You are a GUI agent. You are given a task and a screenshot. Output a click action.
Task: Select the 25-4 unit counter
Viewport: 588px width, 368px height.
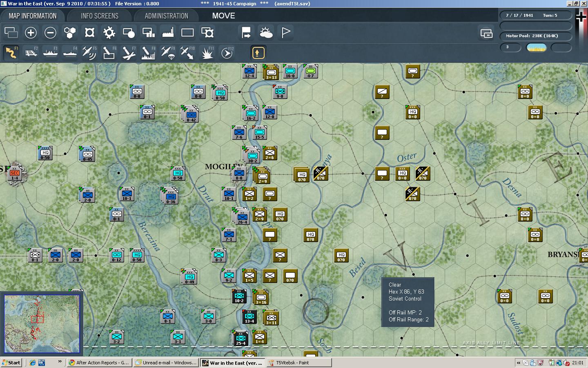click(x=241, y=338)
